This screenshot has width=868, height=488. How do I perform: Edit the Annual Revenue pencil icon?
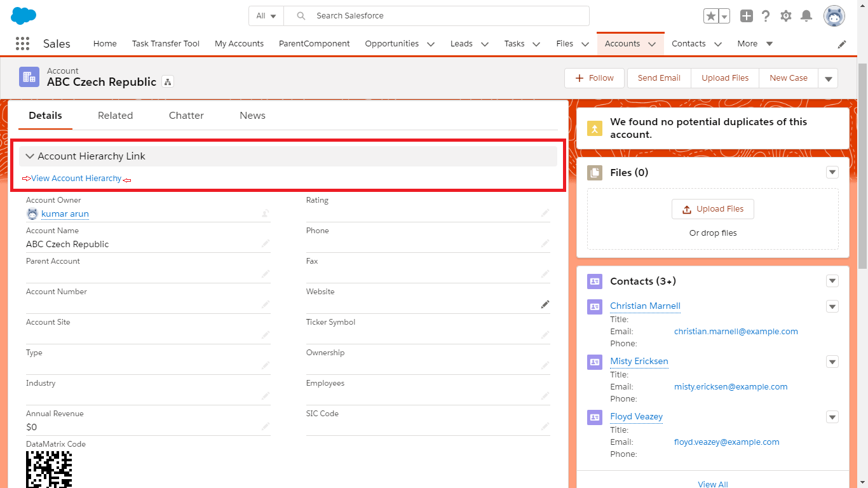(266, 426)
